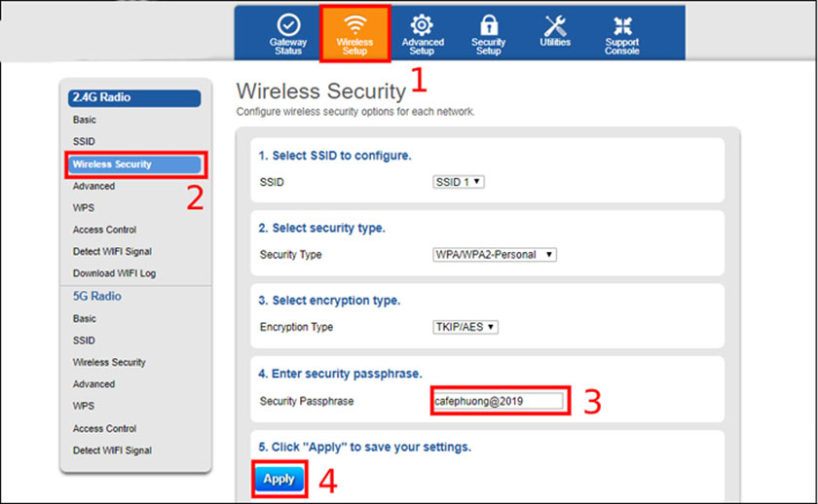Click the Apply button

point(279,479)
